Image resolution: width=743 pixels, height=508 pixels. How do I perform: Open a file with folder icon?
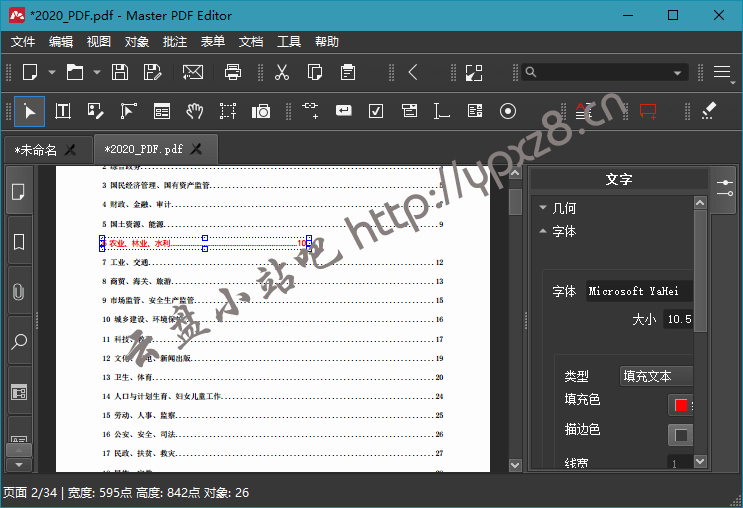tap(75, 73)
